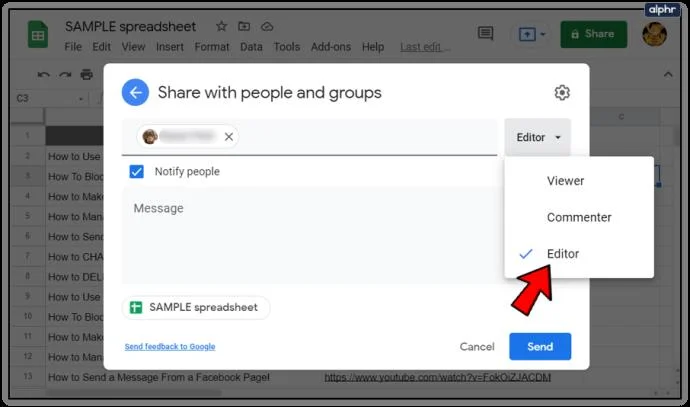Viewport: 690px width, 407px height.
Task: Open share settings gear icon
Action: click(562, 92)
